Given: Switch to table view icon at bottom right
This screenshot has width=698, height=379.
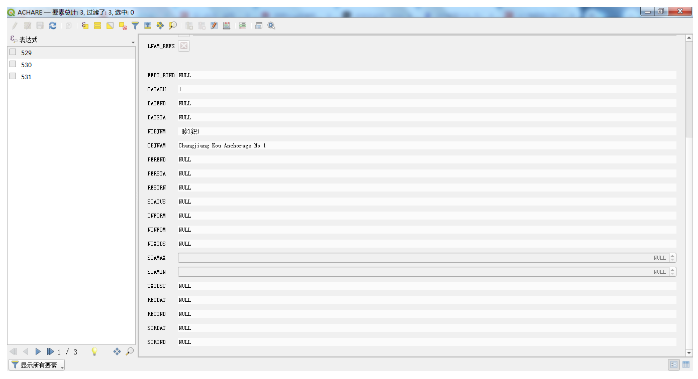Looking at the screenshot, I should tap(686, 365).
